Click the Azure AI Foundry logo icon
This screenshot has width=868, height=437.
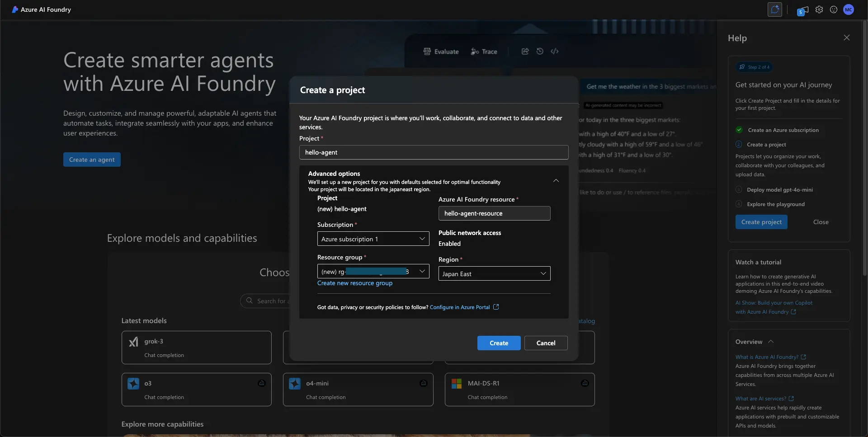(x=15, y=9)
